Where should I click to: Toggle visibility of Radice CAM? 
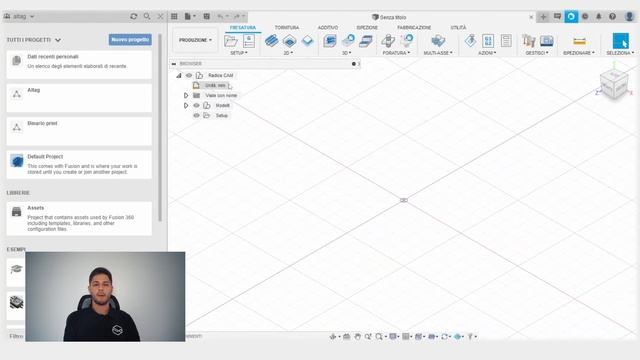(x=189, y=76)
